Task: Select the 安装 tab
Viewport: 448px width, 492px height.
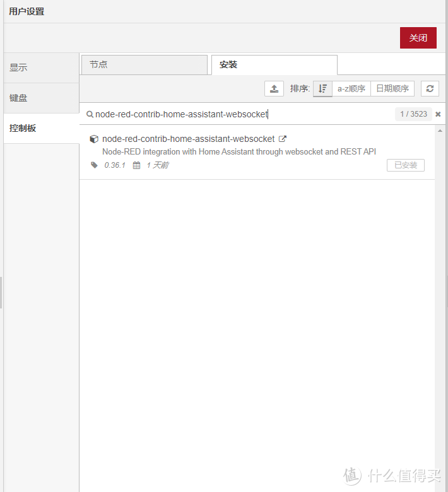Action: pyautogui.click(x=274, y=65)
